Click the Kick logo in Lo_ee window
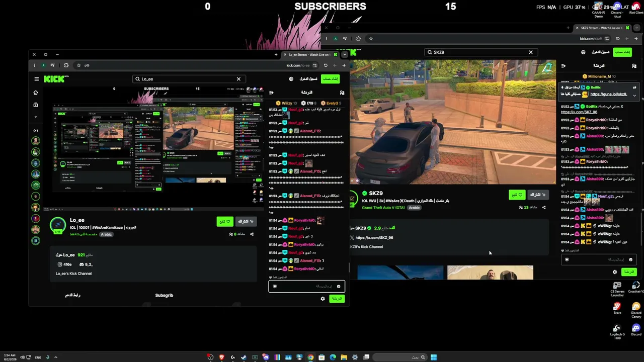This screenshot has width=644, height=362. (x=56, y=79)
